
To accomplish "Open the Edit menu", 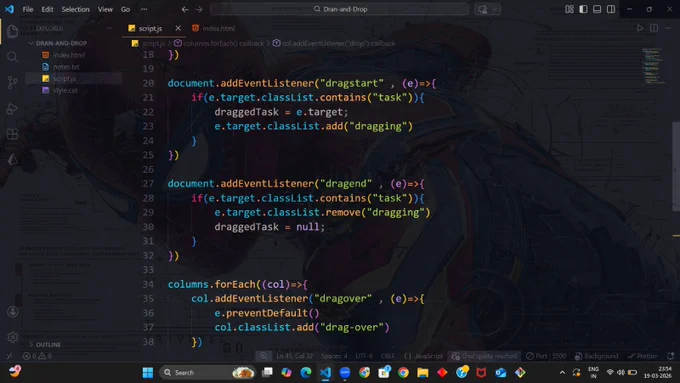I will click(x=47, y=9).
